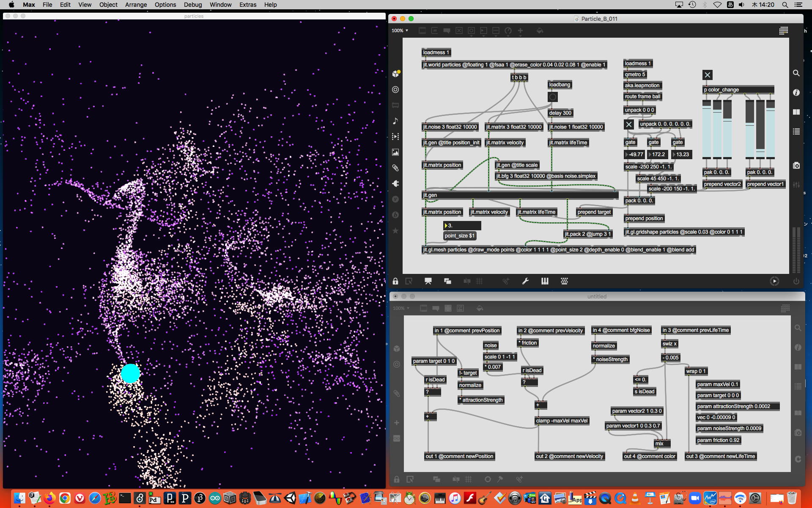Click the bang button below loadbang
The image size is (812, 508).
click(553, 97)
